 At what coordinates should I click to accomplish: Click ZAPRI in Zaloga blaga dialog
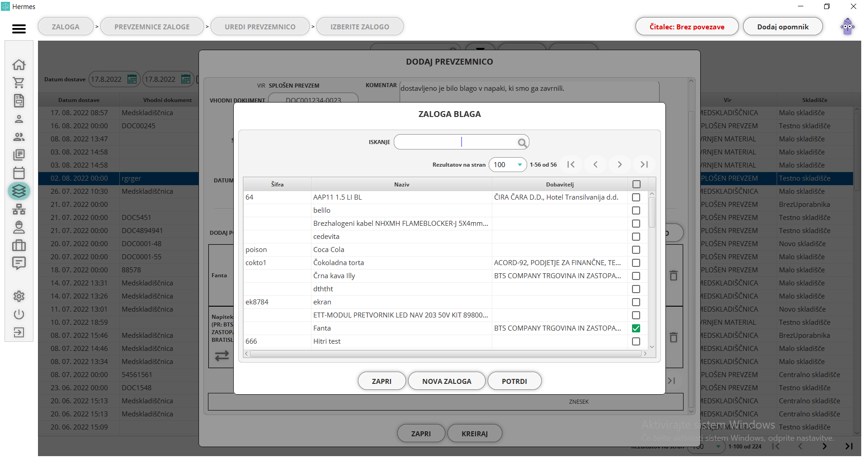[x=382, y=381]
